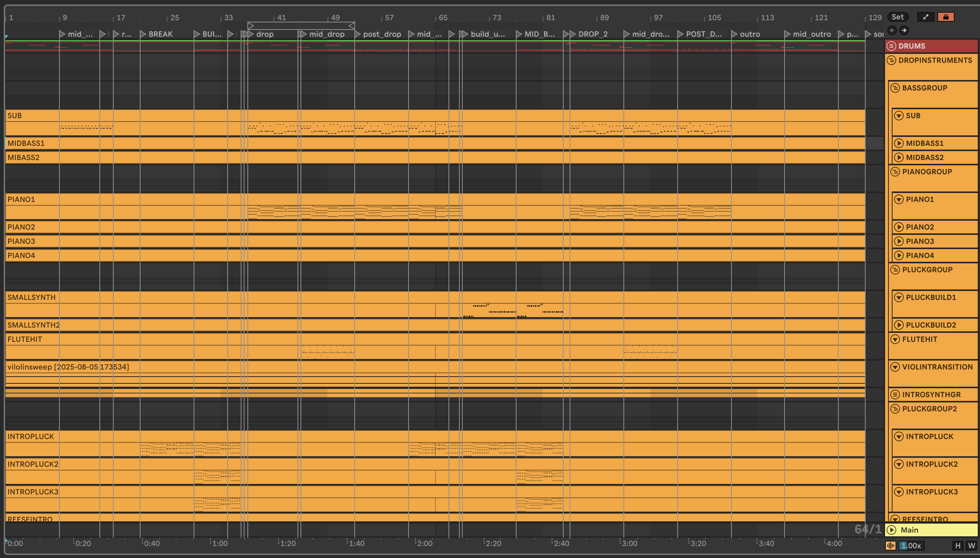Unfold the INTROSYNTHGR group icon
The width and height of the screenshot is (980, 558).
[x=895, y=394]
